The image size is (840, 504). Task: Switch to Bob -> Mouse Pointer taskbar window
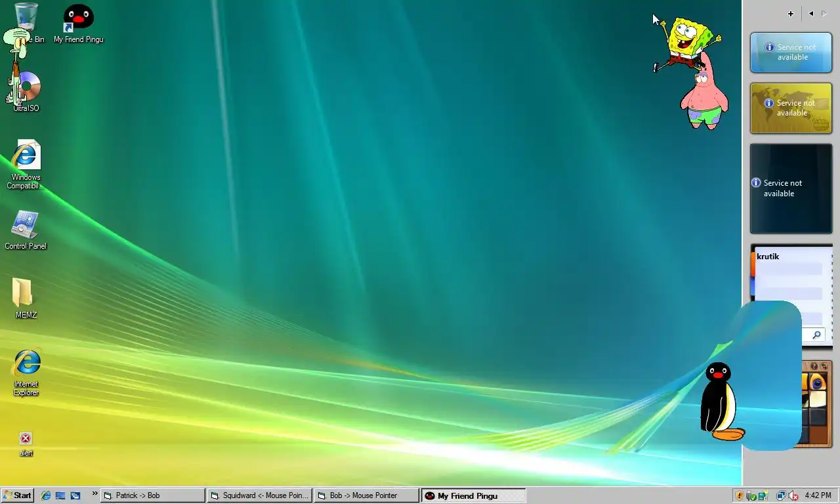coord(367,495)
